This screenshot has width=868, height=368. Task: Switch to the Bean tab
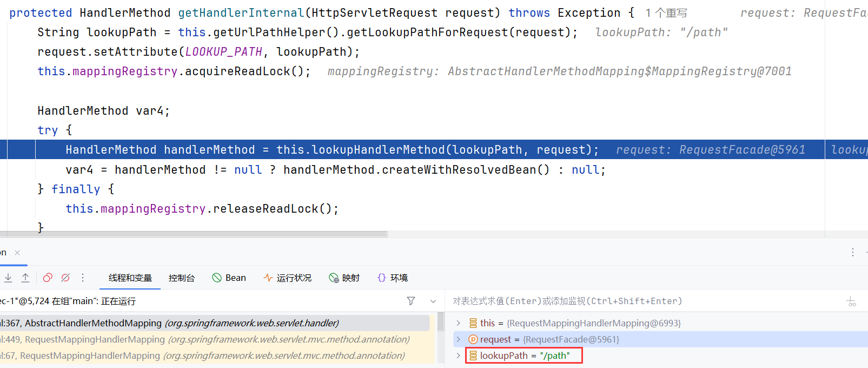click(229, 278)
